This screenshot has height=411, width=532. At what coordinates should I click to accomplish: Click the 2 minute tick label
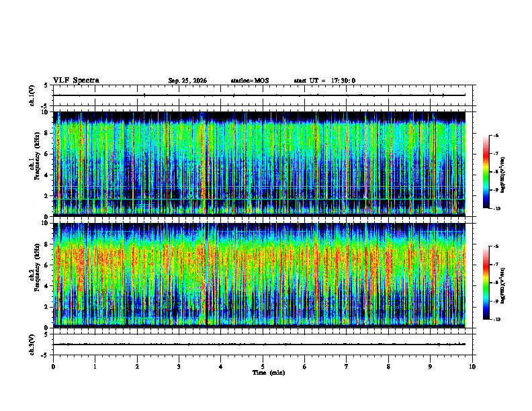click(137, 367)
